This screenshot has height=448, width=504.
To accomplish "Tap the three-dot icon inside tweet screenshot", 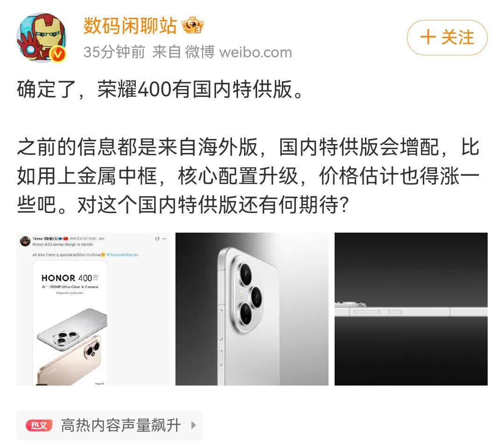I will [164, 239].
